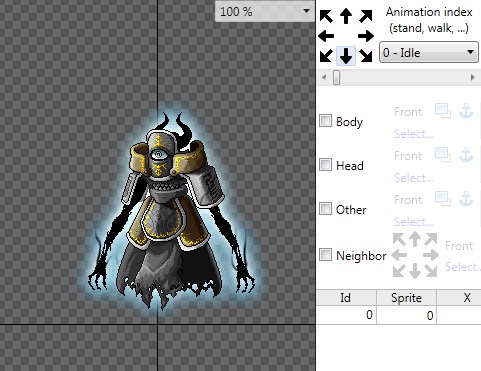Click the Body reference layer icon
Viewport: 481px width, 371px height.
click(443, 111)
